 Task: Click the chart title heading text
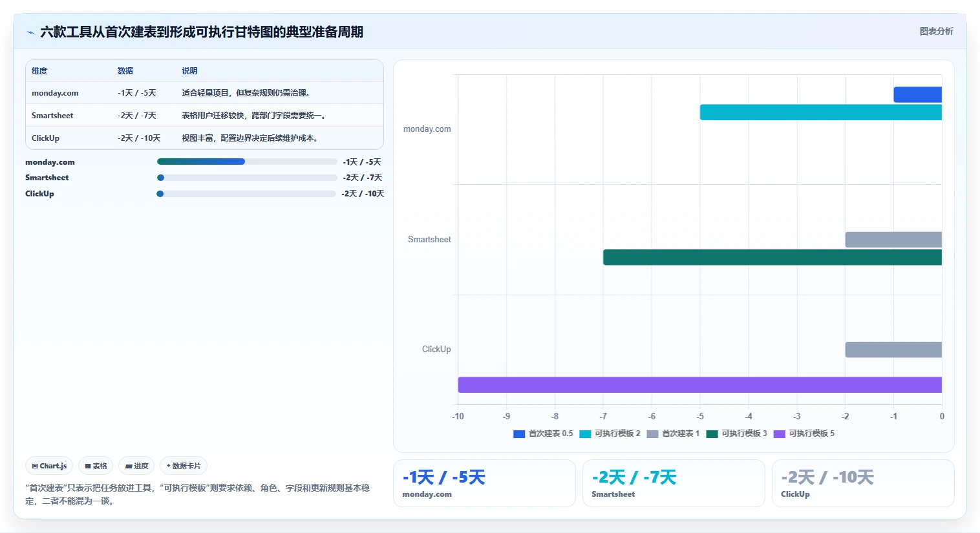pyautogui.click(x=202, y=32)
